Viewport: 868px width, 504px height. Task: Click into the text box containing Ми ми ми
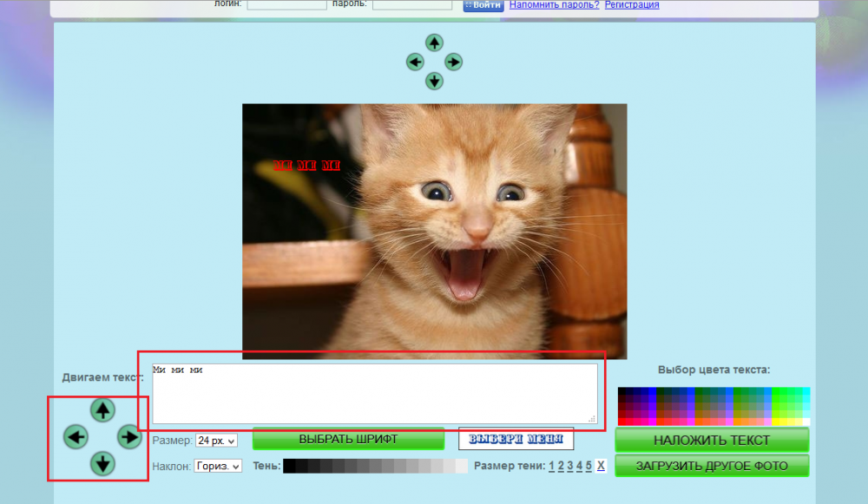(375, 393)
